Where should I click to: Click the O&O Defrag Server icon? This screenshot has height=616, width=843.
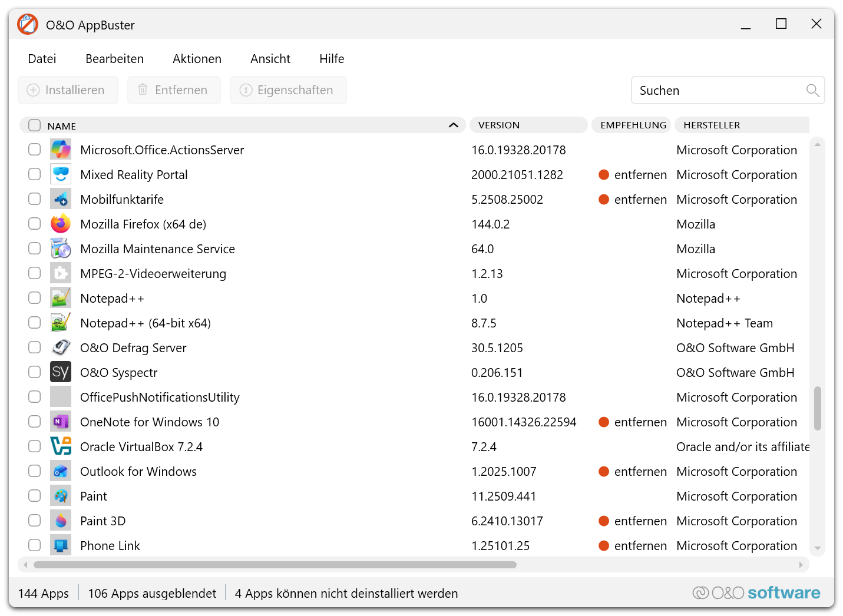tap(60, 348)
